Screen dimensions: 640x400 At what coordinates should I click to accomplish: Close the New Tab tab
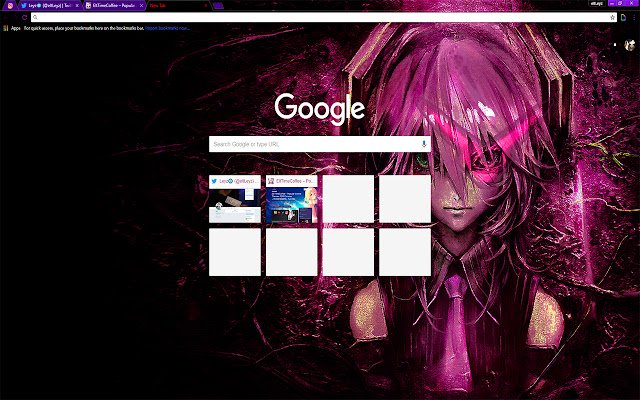206,6
